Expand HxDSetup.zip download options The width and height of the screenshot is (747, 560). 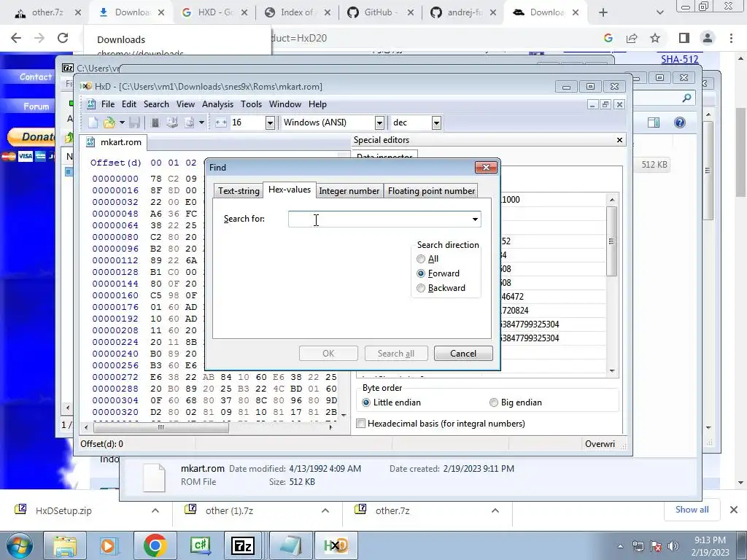155,510
